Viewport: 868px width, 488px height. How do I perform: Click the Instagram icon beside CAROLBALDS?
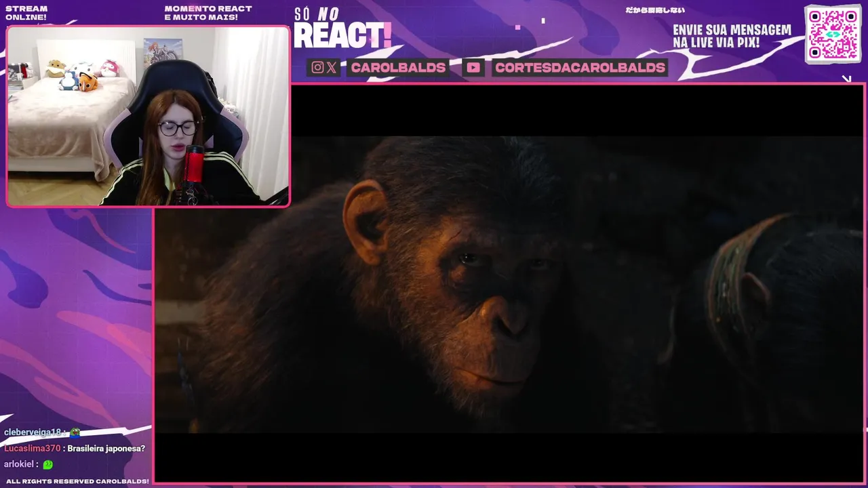(317, 67)
